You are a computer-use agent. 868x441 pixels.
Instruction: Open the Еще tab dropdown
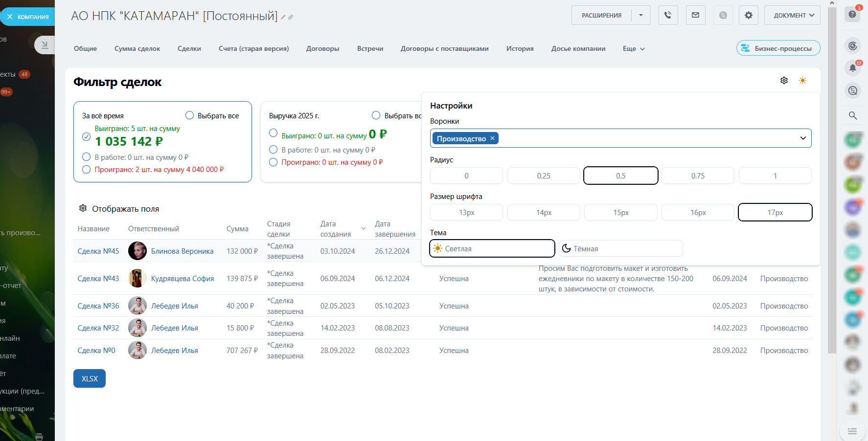tap(634, 49)
